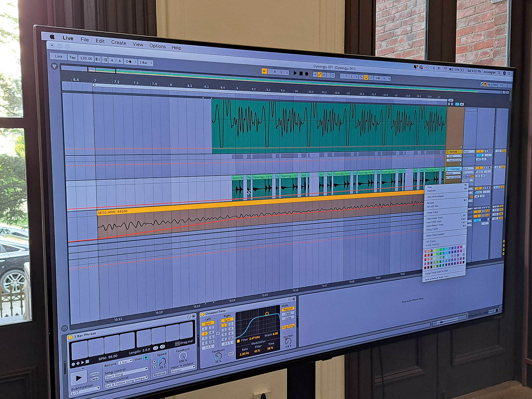Toggle Automation Arm in the transport
532x399 pixels.
point(320,74)
